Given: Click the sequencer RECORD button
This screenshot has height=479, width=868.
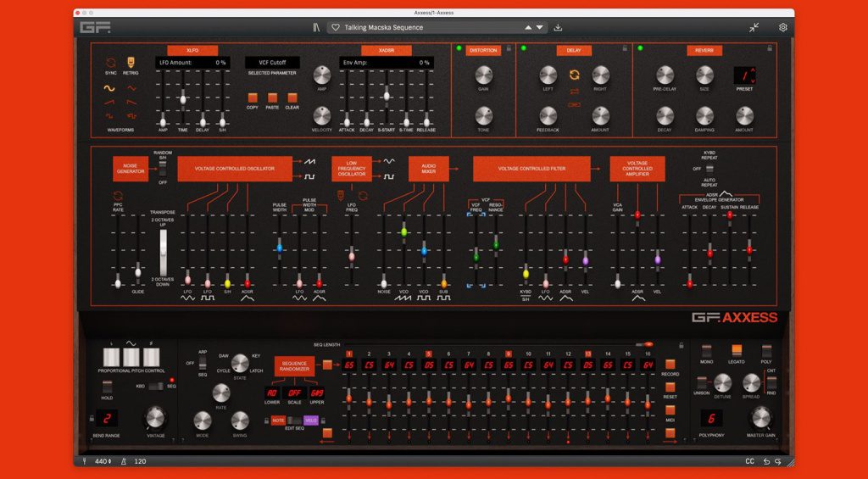Looking at the screenshot, I should click(x=670, y=364).
